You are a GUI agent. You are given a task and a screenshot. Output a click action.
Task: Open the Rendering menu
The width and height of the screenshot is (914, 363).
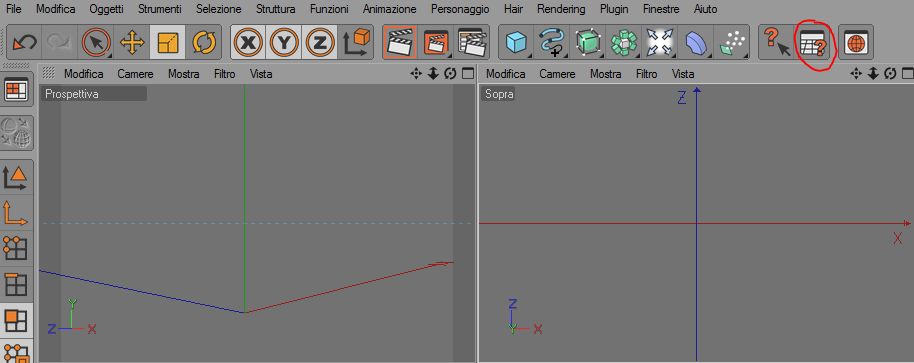click(561, 9)
